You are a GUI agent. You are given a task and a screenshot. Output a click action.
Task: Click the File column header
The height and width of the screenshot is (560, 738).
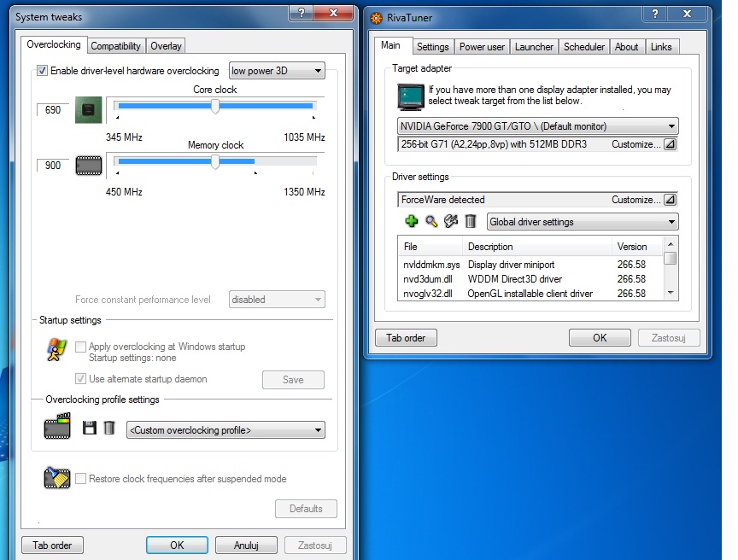[x=430, y=247]
